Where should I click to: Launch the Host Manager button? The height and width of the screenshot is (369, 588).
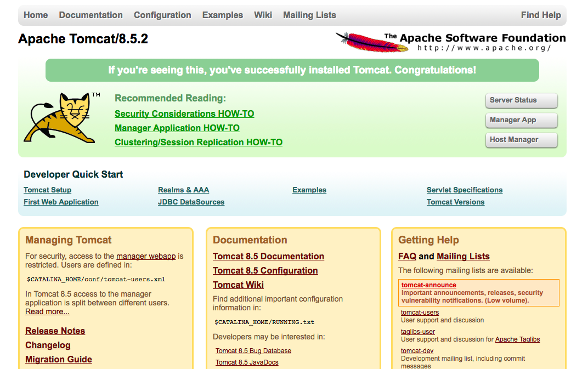tap(521, 140)
